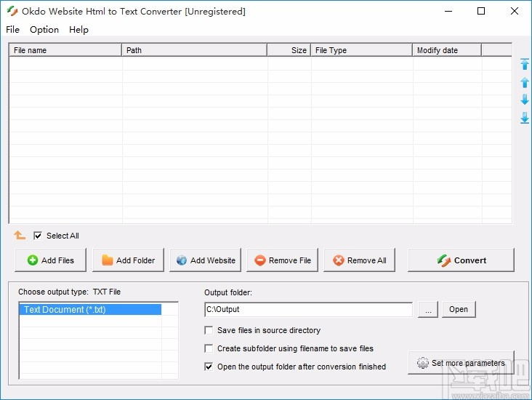
Task: Click the Okdo app icon in title bar
Action: 12,11
